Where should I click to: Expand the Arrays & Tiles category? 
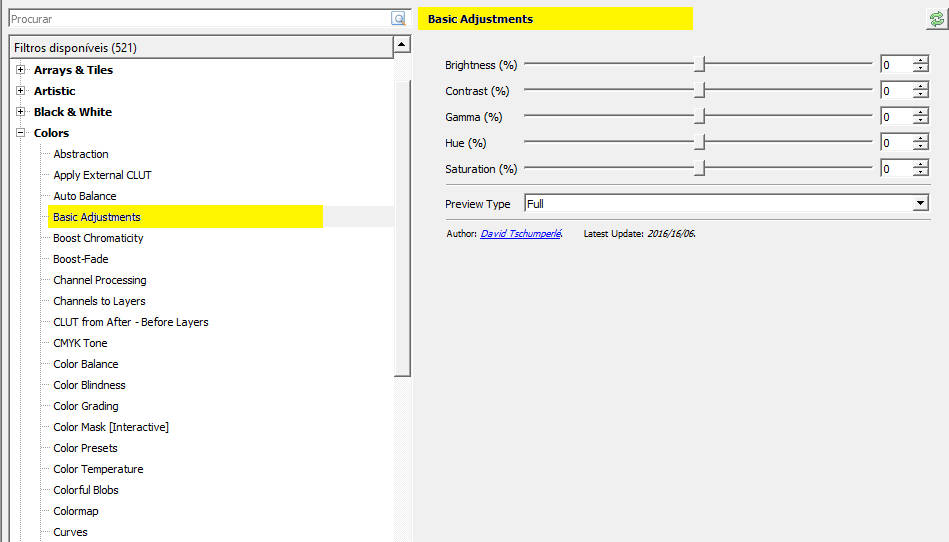pos(21,70)
